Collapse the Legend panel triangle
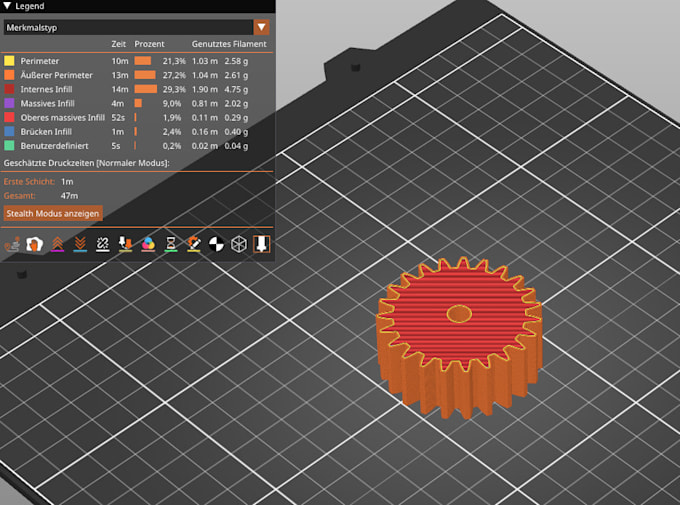Image resolution: width=680 pixels, height=505 pixels. 7,6
